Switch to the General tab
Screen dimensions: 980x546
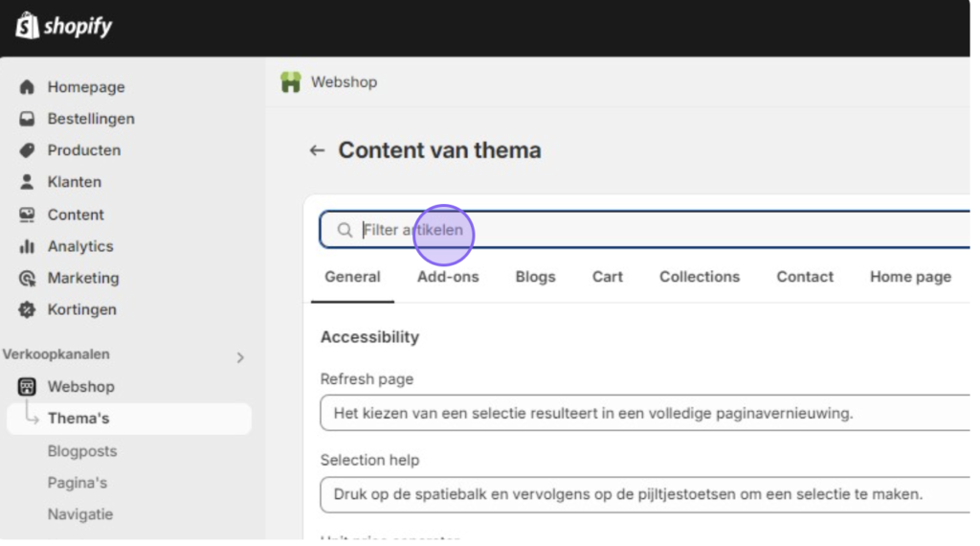coord(352,277)
